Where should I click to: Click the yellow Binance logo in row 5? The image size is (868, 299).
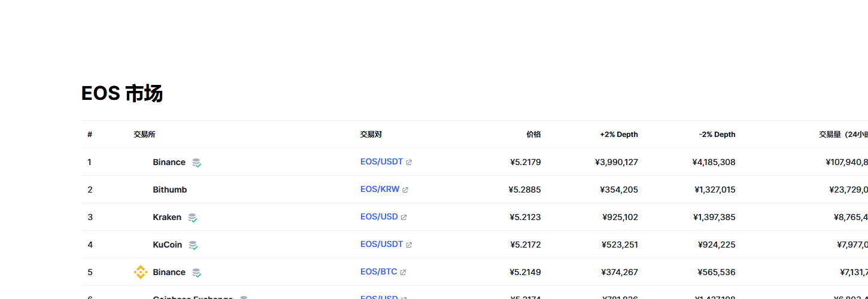click(x=140, y=272)
